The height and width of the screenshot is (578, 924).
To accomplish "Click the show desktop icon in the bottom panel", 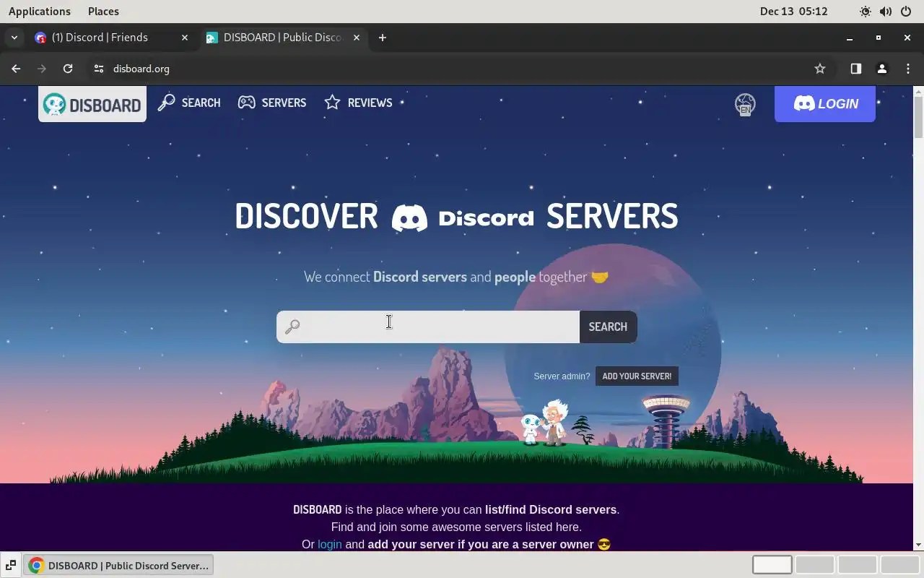I will pos(11,566).
